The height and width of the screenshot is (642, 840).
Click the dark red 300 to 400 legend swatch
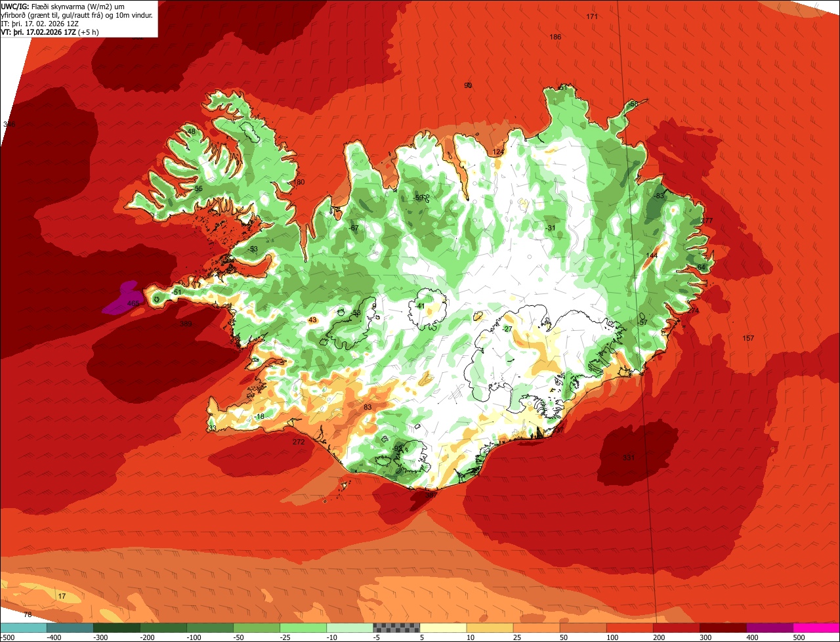[722, 628]
